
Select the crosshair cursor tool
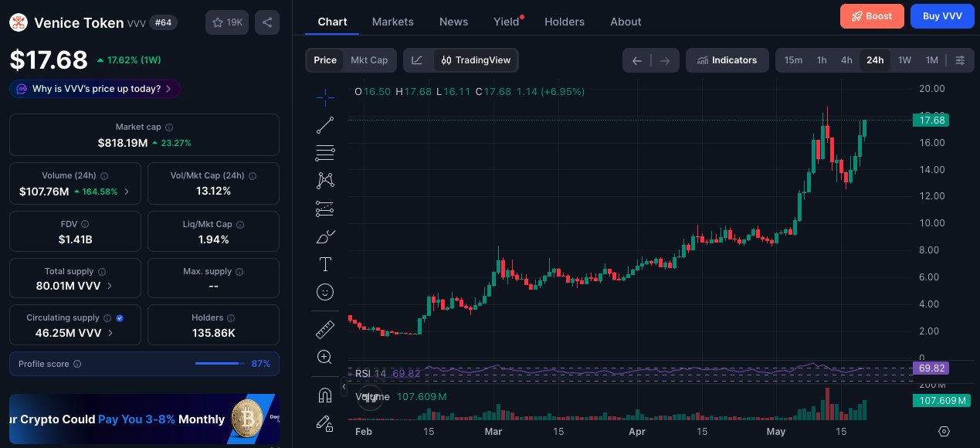coord(325,97)
